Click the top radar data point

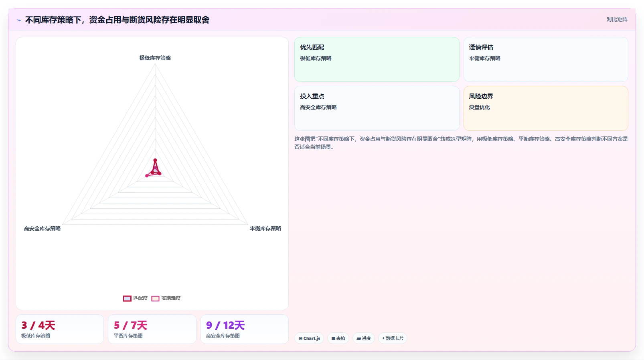point(155,160)
